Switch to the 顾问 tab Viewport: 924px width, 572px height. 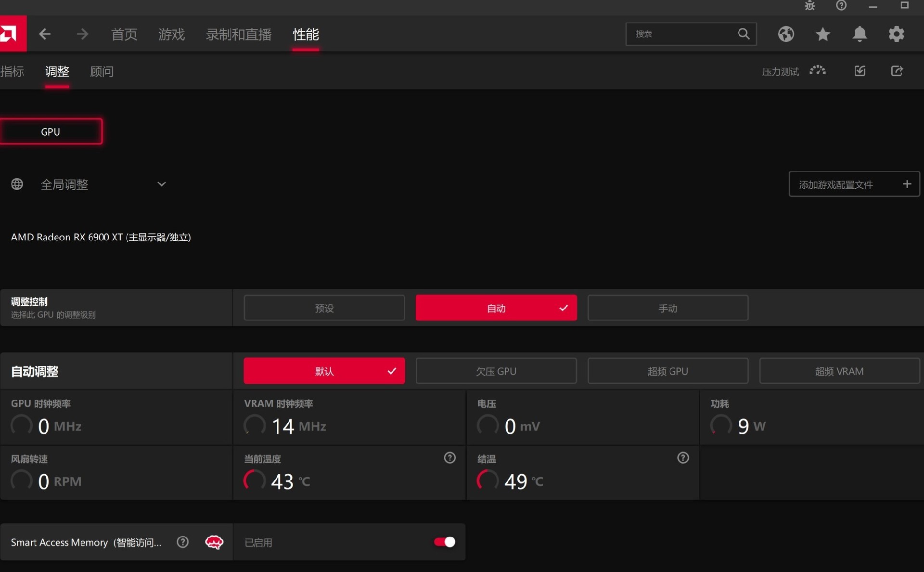[x=102, y=71]
